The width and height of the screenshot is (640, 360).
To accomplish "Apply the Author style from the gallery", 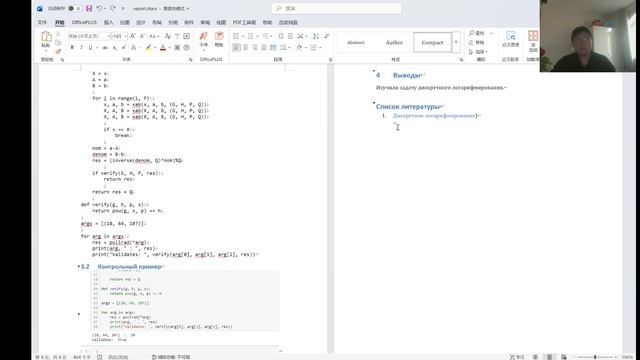I will point(394,42).
